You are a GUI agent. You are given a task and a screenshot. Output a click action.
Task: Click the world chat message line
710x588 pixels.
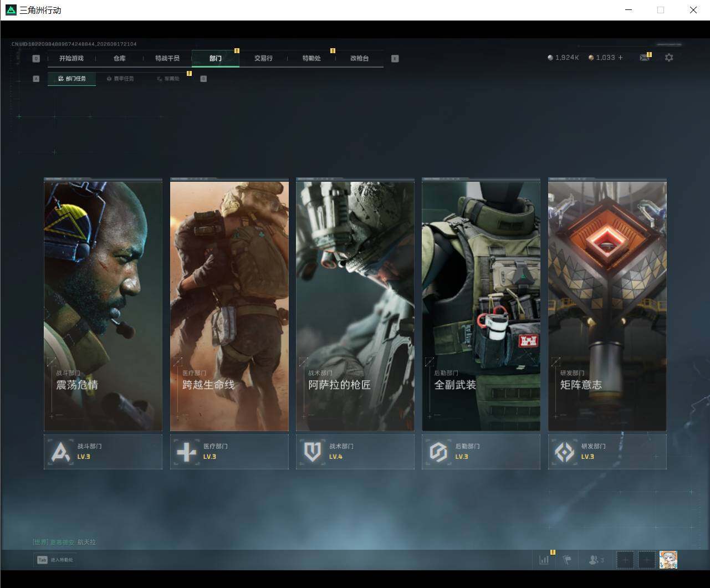tap(64, 542)
